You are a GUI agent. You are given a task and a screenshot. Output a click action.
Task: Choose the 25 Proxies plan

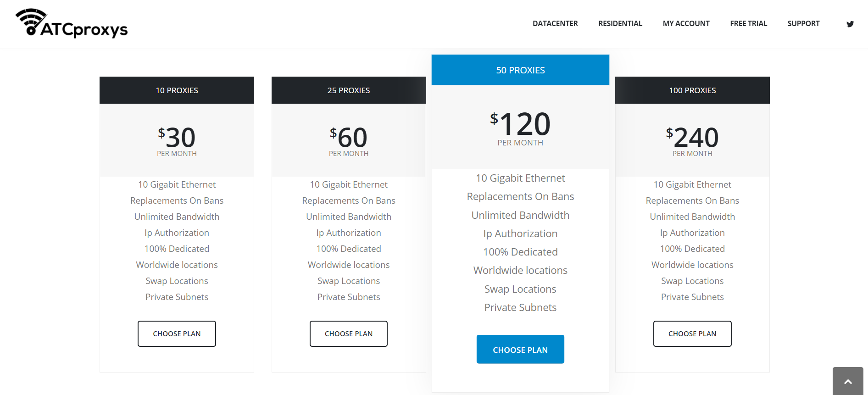click(x=349, y=334)
